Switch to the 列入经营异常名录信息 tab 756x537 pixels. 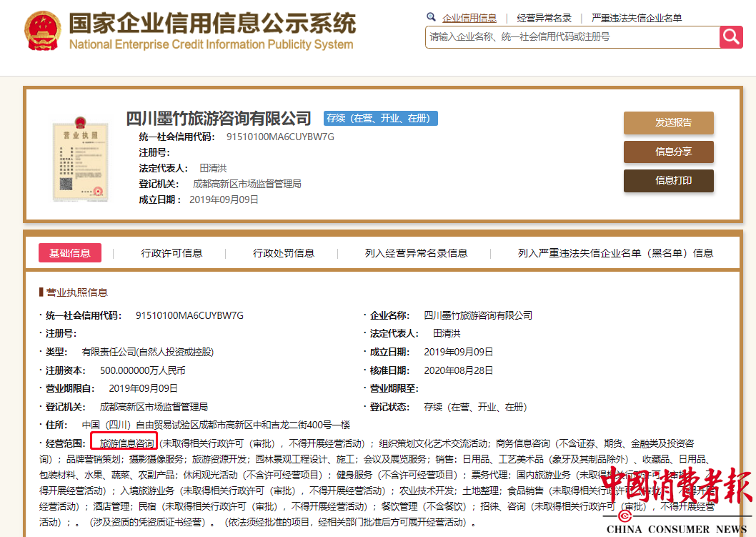[416, 253]
